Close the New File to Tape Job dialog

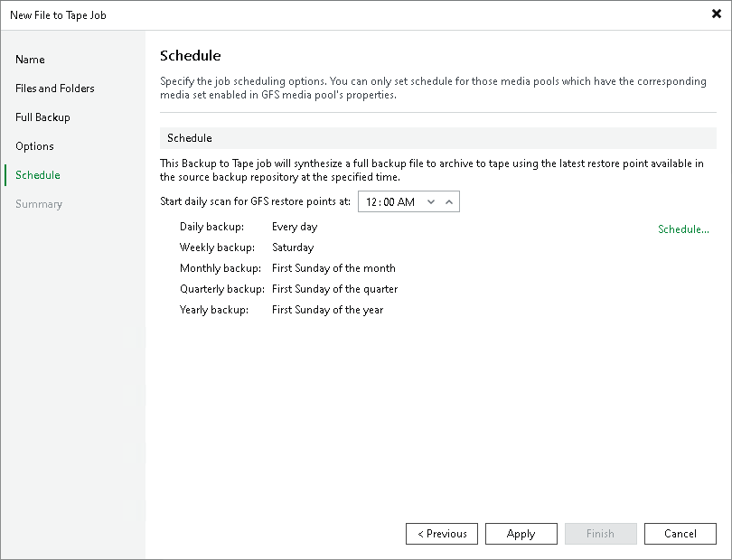pyautogui.click(x=716, y=14)
